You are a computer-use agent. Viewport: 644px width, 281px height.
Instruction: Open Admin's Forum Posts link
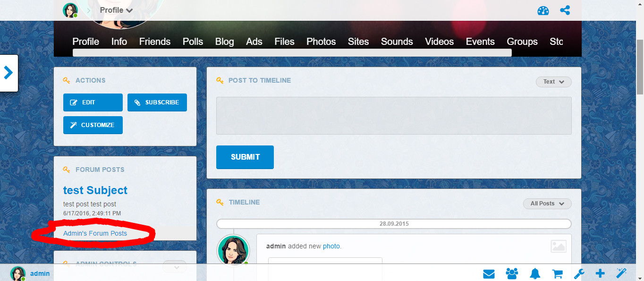95,233
